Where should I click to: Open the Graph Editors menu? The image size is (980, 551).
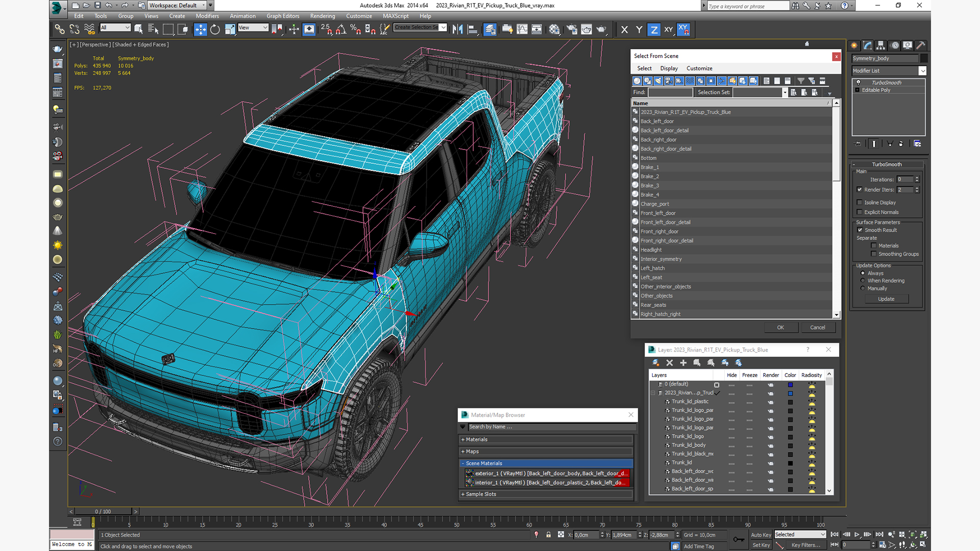point(282,16)
